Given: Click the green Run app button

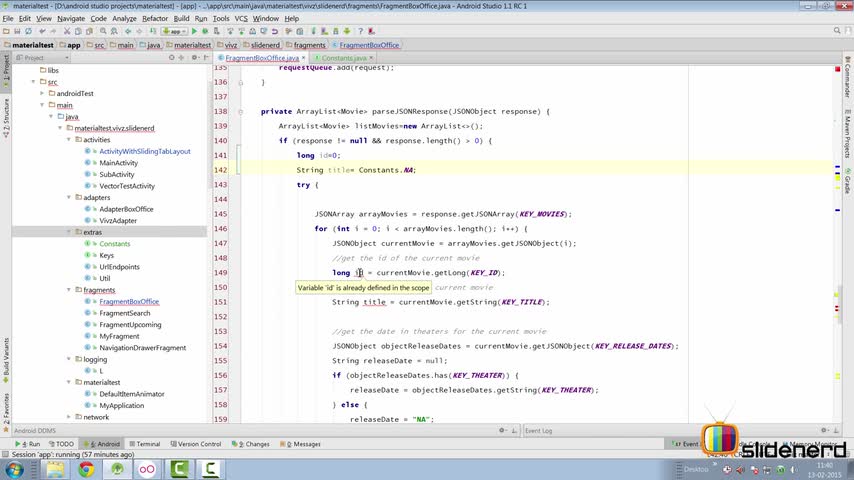Looking at the screenshot, I should coord(194,31).
